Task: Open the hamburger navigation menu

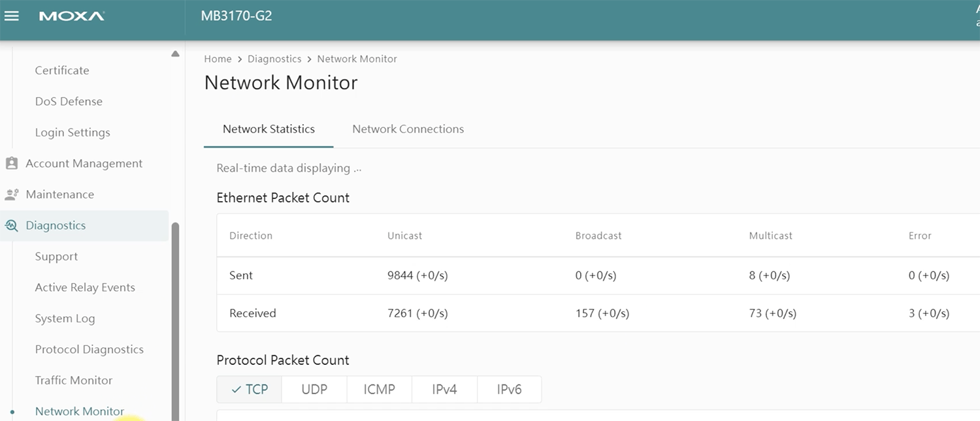Action: coord(12,15)
